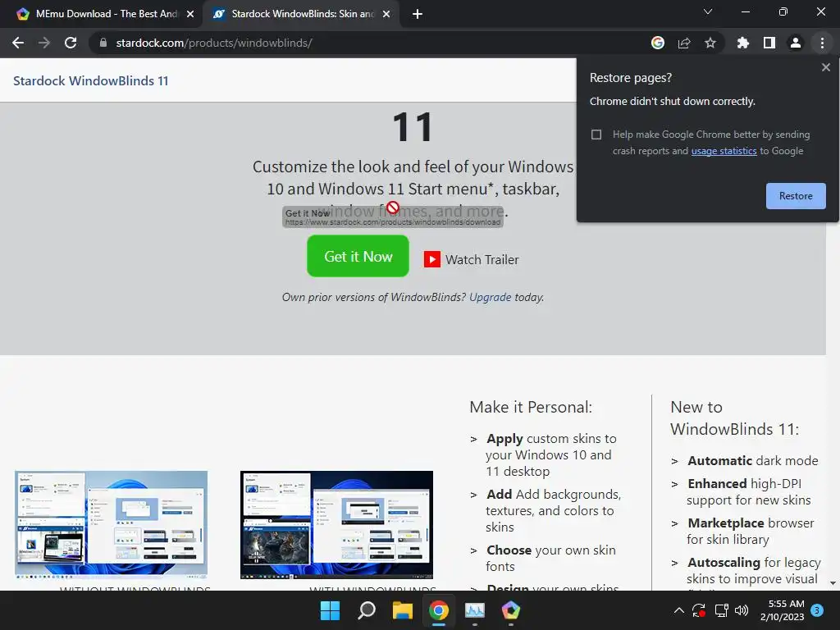Click the sync status tray icon
Screen dimensions: 840x630
click(x=699, y=610)
